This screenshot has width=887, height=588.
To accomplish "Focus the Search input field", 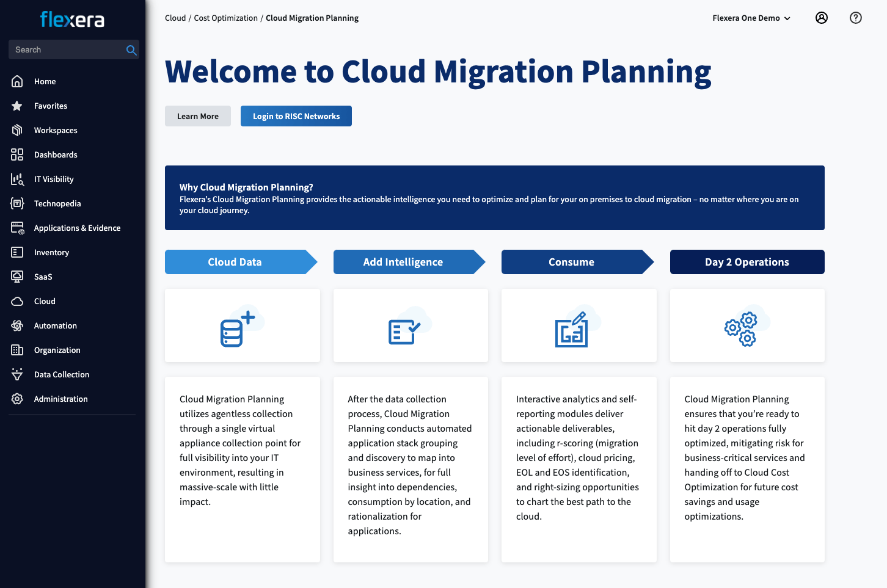I will pyautogui.click(x=67, y=50).
